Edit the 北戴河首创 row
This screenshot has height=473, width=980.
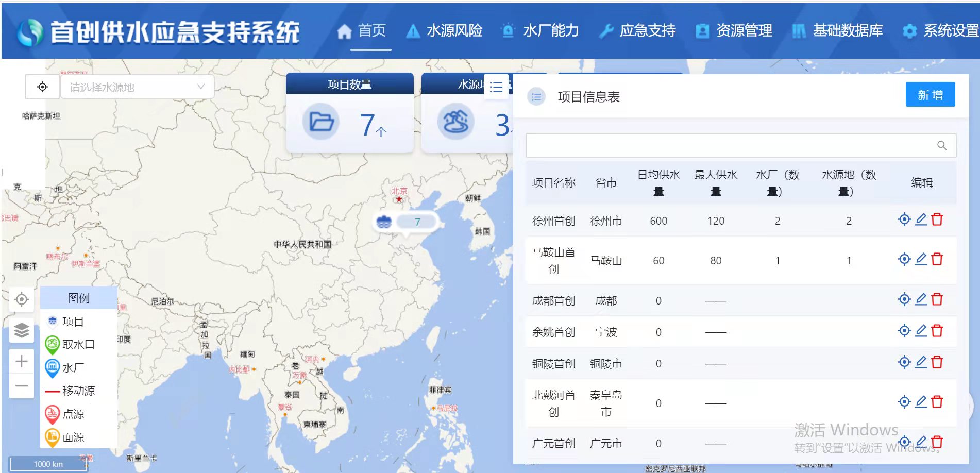tap(921, 402)
